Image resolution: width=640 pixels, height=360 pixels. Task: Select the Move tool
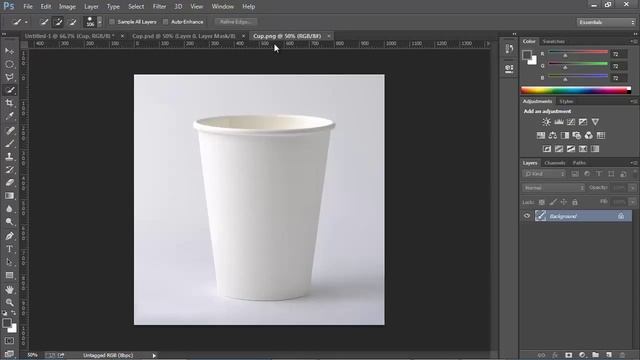(9, 51)
